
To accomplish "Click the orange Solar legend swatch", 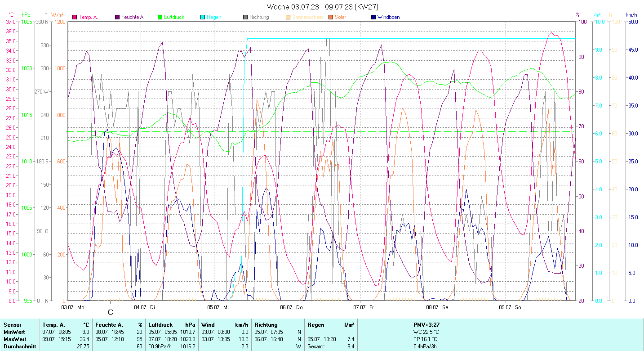I will (x=331, y=17).
